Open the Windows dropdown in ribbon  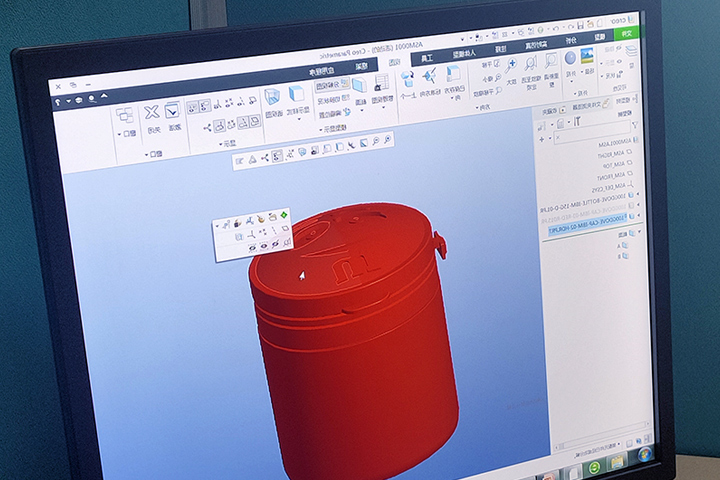coord(127,132)
